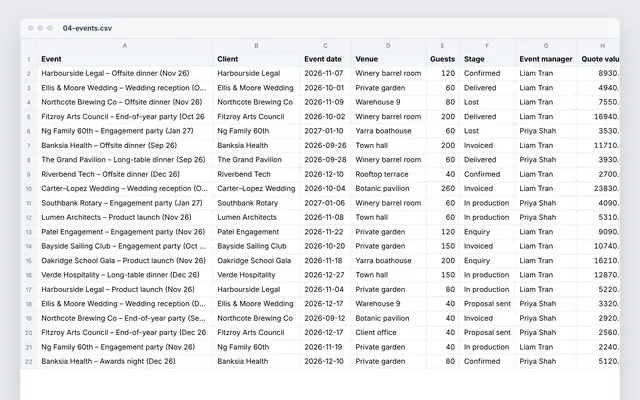The image size is (640, 400).
Task: Click date cell '2026-11-19'
Action: point(325,347)
